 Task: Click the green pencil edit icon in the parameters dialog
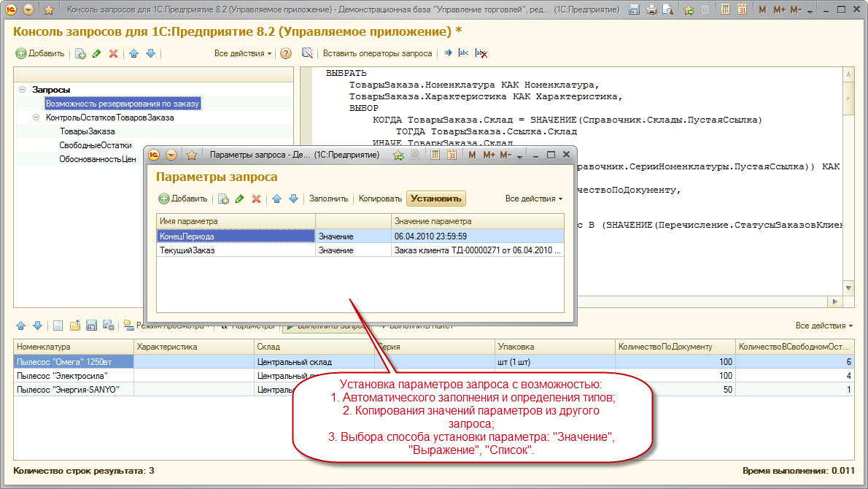point(239,199)
